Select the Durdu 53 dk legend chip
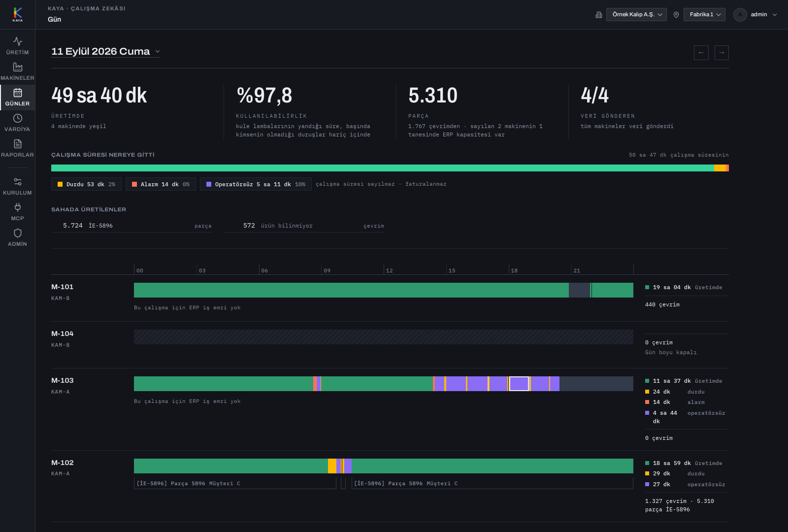Viewport: 788px width, 532px height. 86,184
